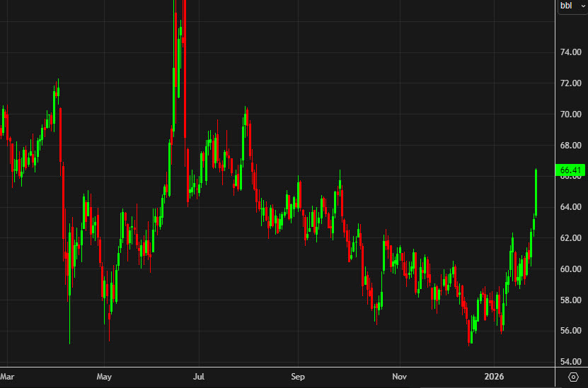
Task: Select the 62.00 price axis label
Action: point(570,238)
